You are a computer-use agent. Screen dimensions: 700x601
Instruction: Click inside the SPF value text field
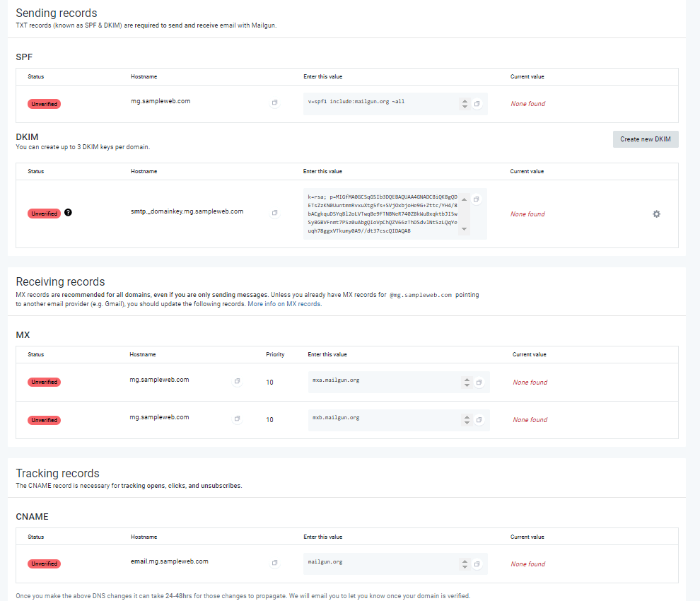point(380,104)
